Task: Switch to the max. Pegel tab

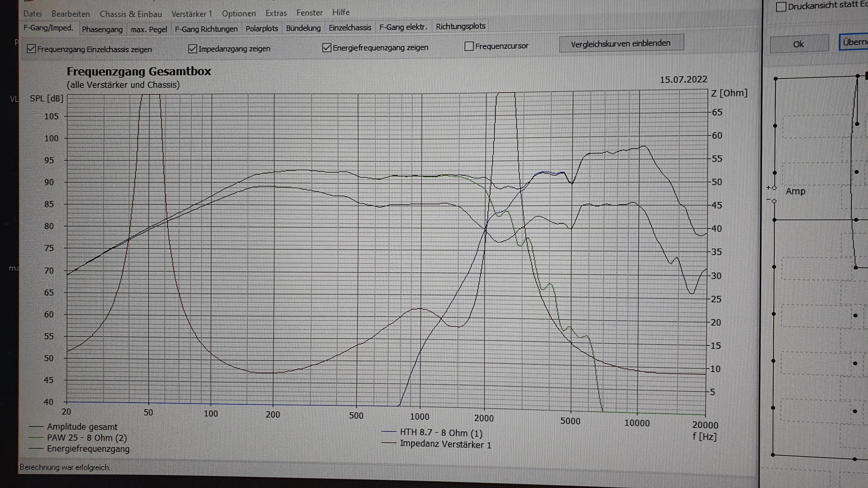Action: pyautogui.click(x=149, y=29)
